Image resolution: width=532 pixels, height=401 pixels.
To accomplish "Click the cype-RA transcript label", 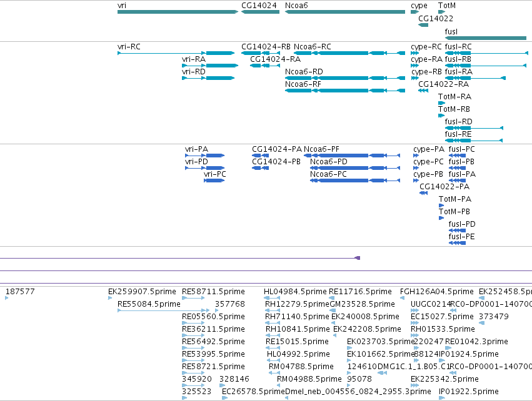I will [x=426, y=59].
